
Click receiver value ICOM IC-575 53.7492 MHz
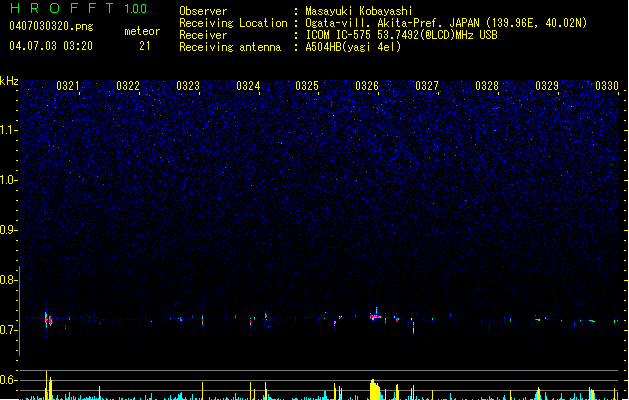click(x=401, y=35)
